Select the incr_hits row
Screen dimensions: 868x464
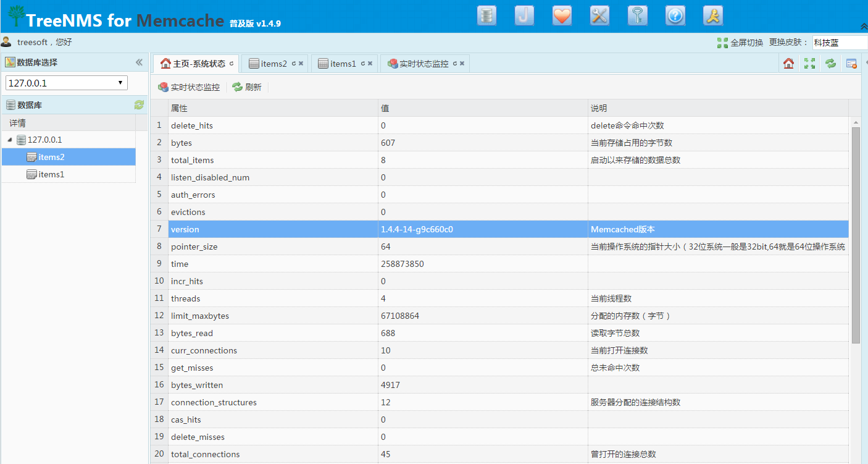click(x=500, y=281)
